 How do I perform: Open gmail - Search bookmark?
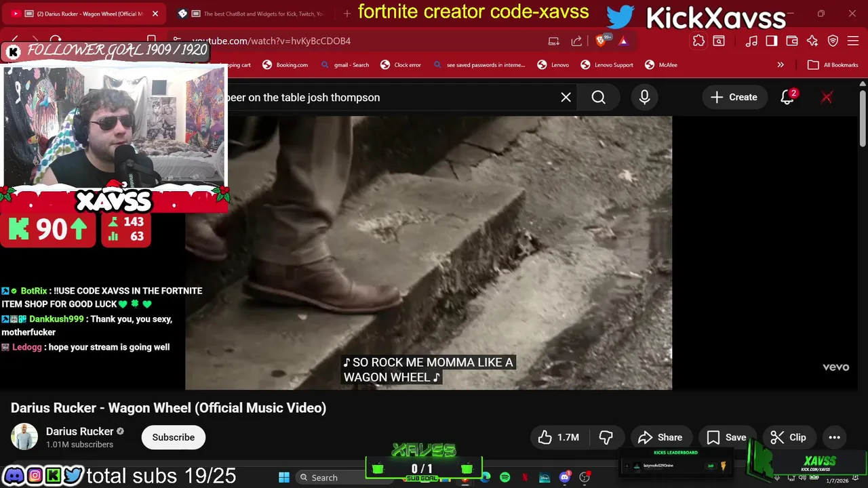pos(344,65)
